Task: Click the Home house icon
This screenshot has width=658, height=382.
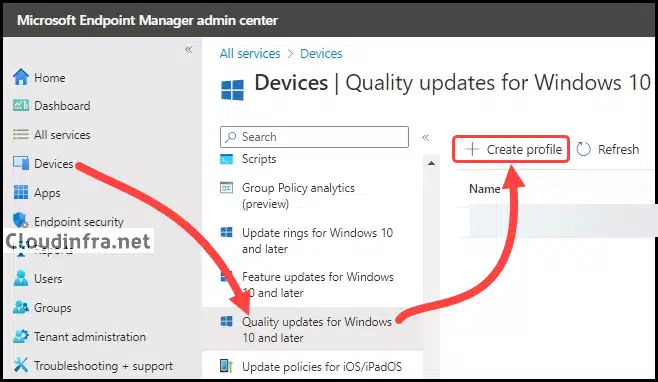Action: tap(21, 77)
